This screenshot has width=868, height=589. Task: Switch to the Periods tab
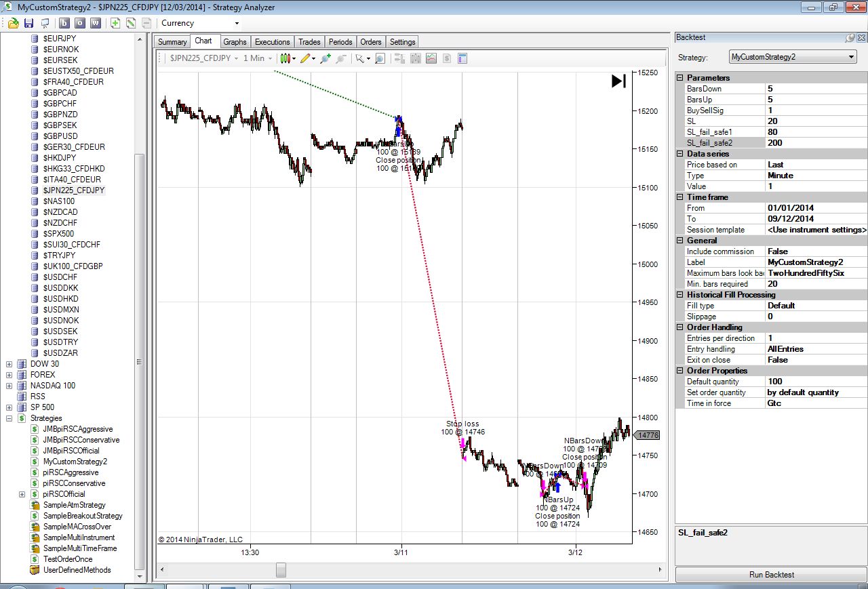pyautogui.click(x=340, y=42)
